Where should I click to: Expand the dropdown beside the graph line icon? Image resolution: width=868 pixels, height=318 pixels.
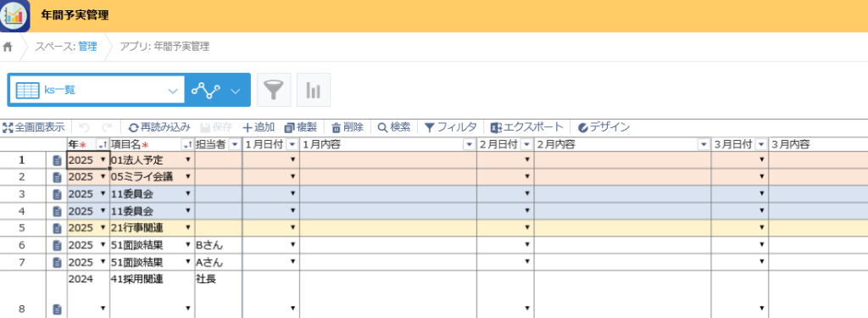pyautogui.click(x=236, y=90)
